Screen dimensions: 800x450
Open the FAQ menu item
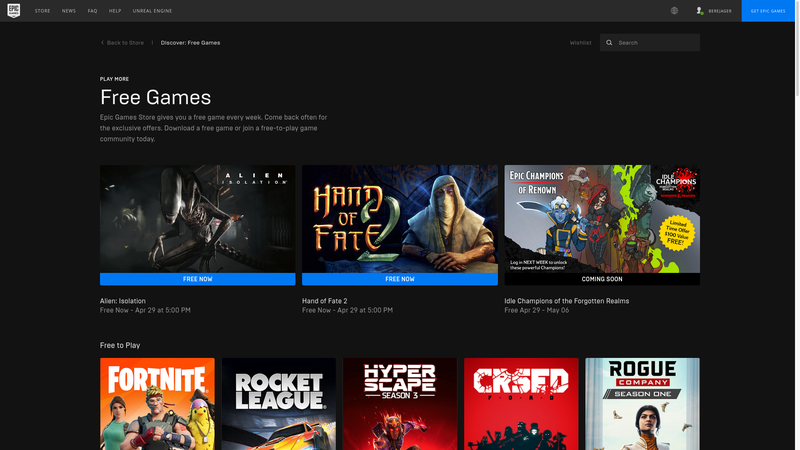pos(92,11)
